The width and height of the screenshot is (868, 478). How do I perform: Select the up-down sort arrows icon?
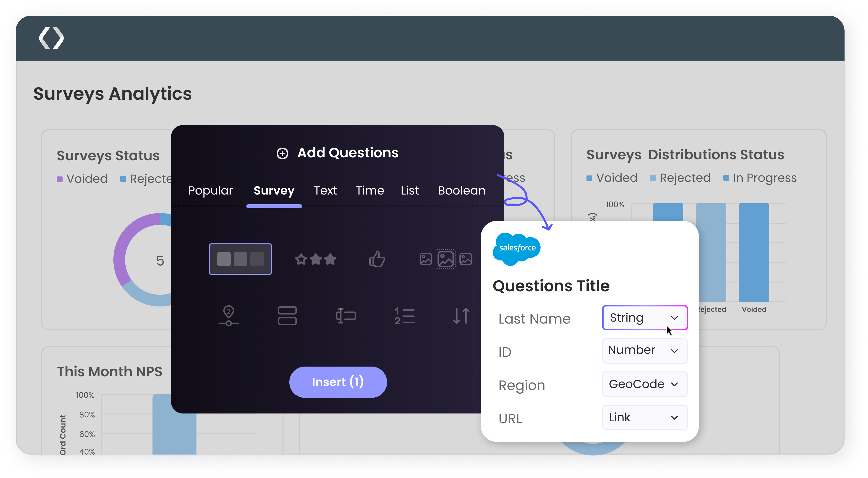pyautogui.click(x=461, y=316)
